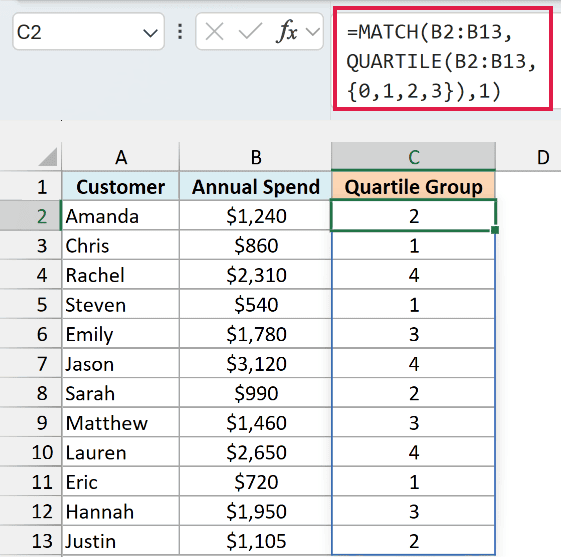This screenshot has width=561, height=557.
Task: Click Amanda's quartile group cell C2
Action: [x=413, y=216]
